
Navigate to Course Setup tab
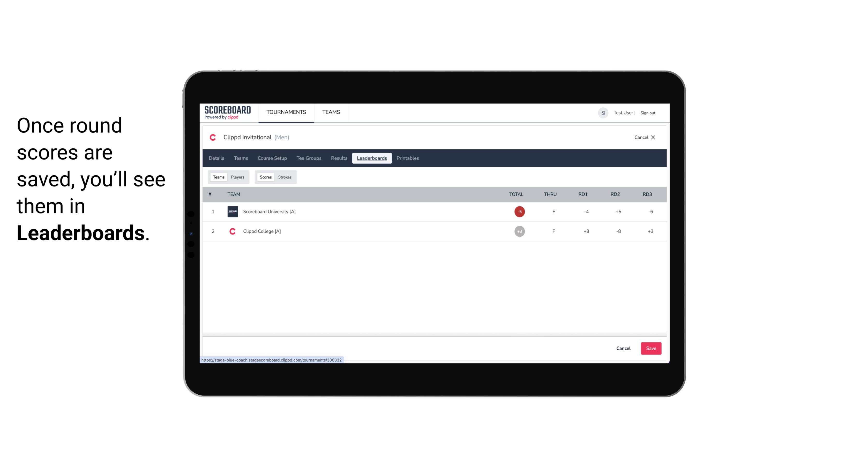click(272, 158)
